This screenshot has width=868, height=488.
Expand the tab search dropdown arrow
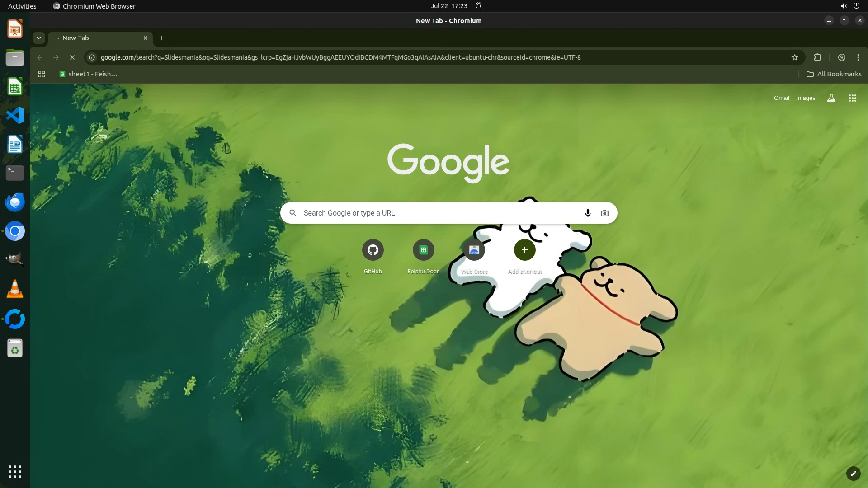[39, 38]
